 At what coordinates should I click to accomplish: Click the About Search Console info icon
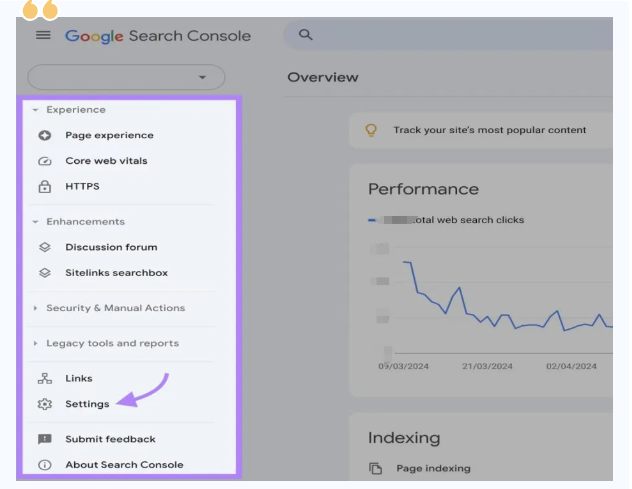(45, 465)
